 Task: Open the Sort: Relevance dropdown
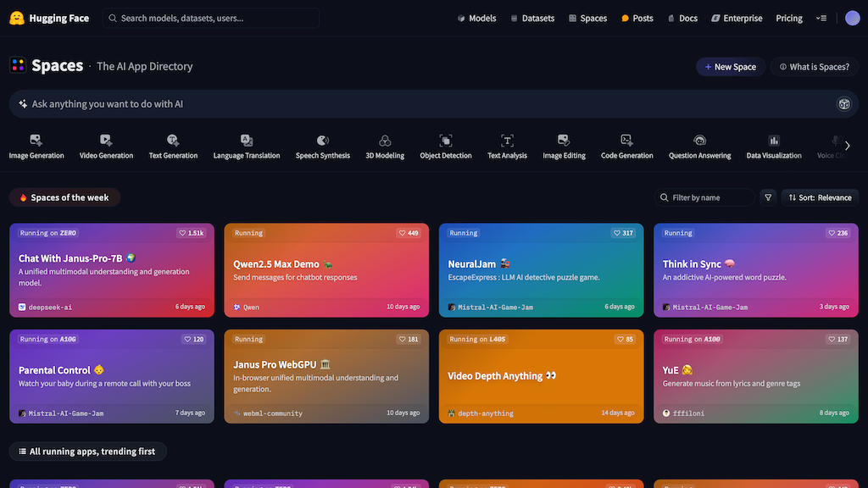[x=820, y=197]
